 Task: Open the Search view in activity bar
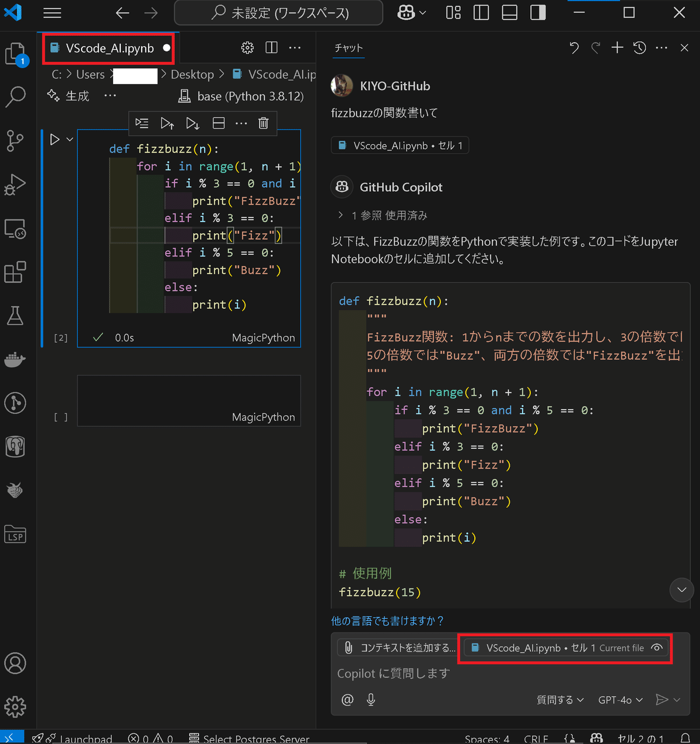coord(16,97)
